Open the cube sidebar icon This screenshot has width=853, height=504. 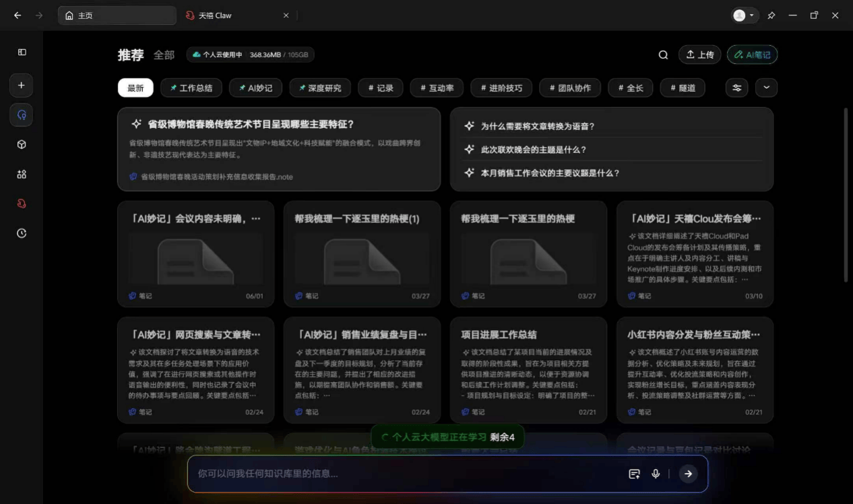(22, 144)
